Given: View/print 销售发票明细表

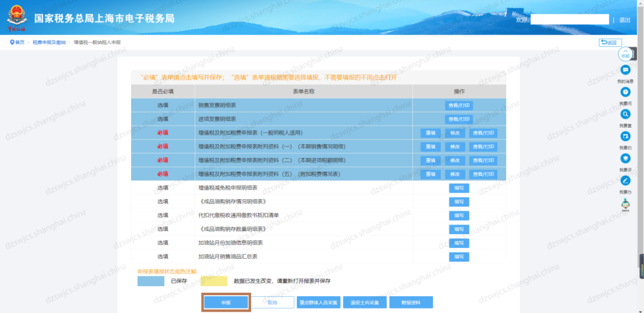Looking at the screenshot, I should [459, 106].
